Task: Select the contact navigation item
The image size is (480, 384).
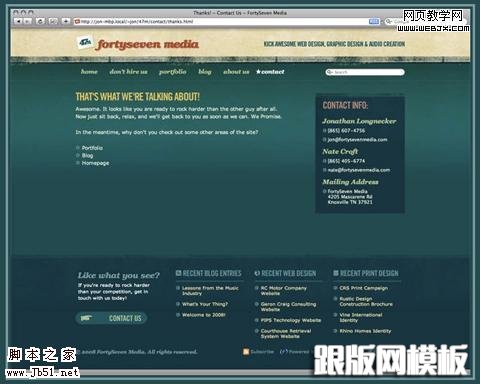Action: 270,72
